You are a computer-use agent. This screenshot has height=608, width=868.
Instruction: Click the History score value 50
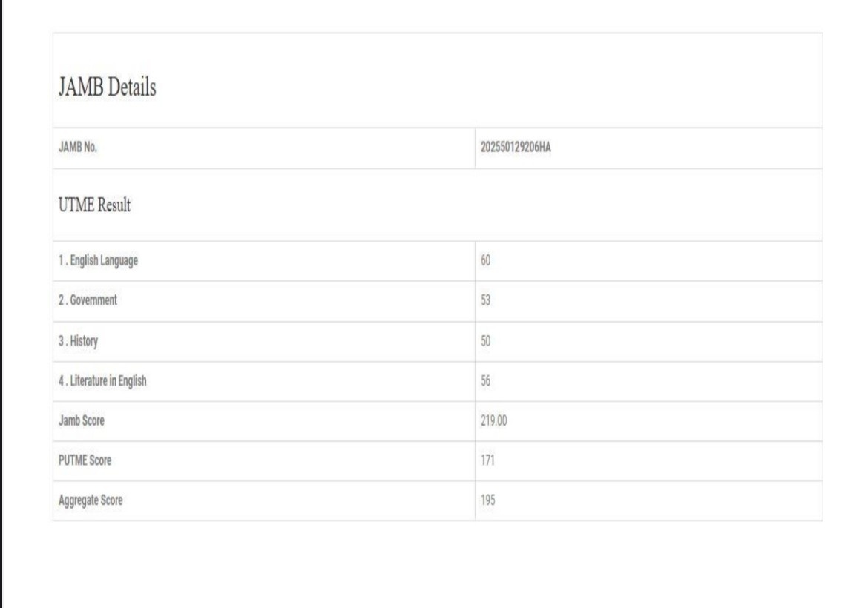(x=486, y=342)
